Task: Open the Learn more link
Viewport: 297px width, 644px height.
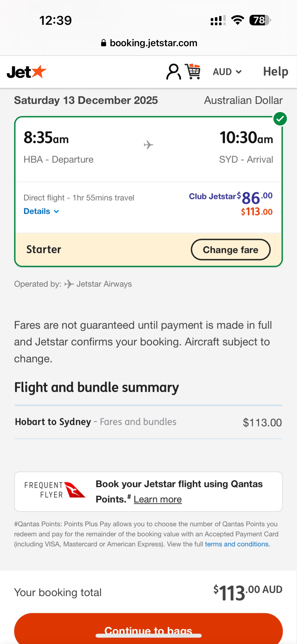Action: point(158,499)
